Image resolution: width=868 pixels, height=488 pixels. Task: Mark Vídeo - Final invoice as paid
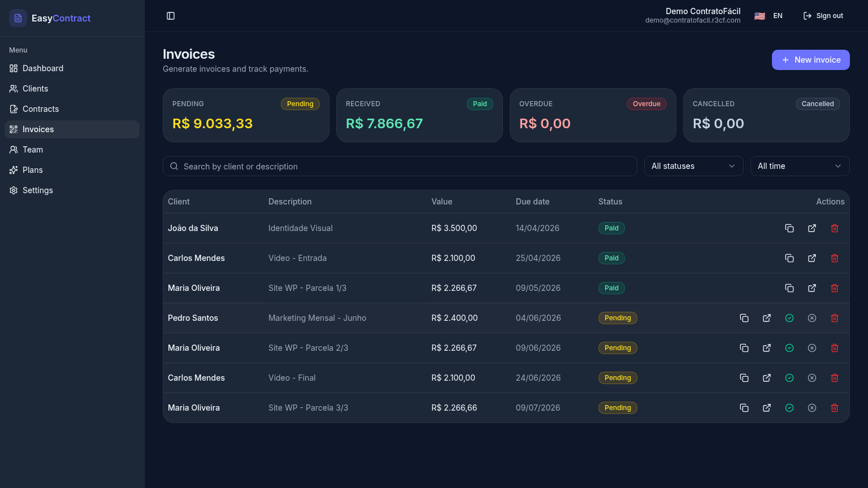coord(789,378)
